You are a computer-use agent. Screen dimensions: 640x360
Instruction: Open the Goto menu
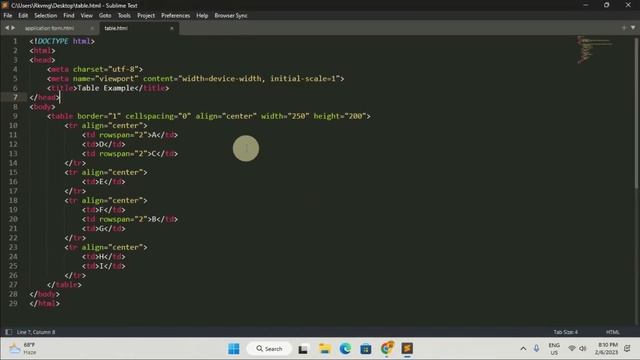(105, 16)
